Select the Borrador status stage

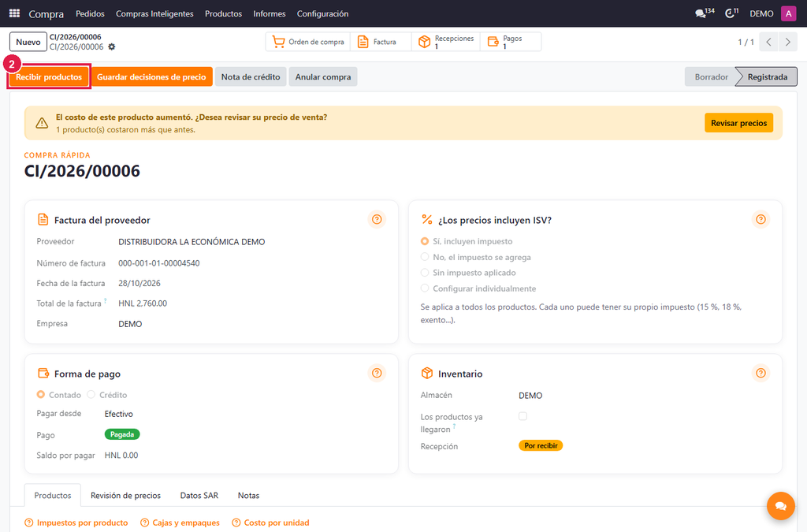[x=712, y=76]
